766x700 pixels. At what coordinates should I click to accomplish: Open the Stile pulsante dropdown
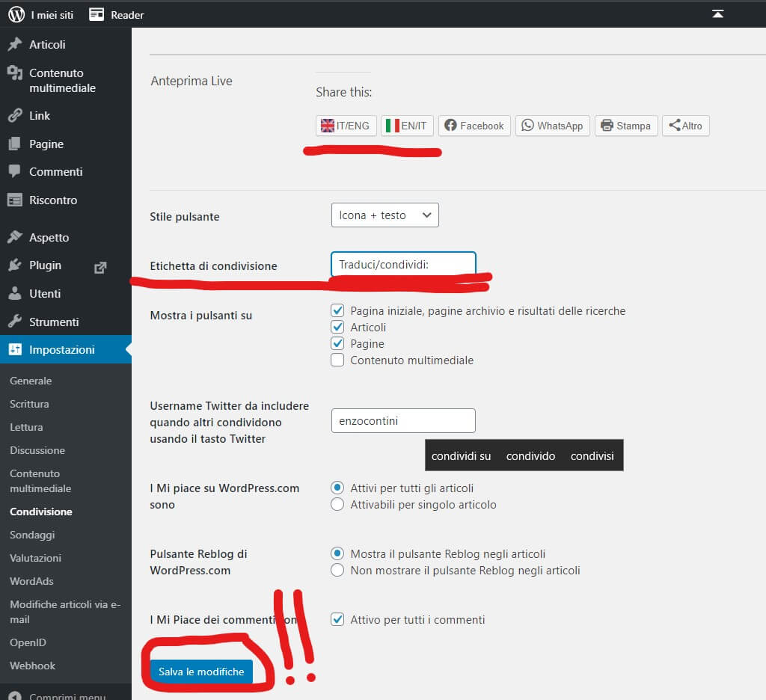(x=384, y=215)
